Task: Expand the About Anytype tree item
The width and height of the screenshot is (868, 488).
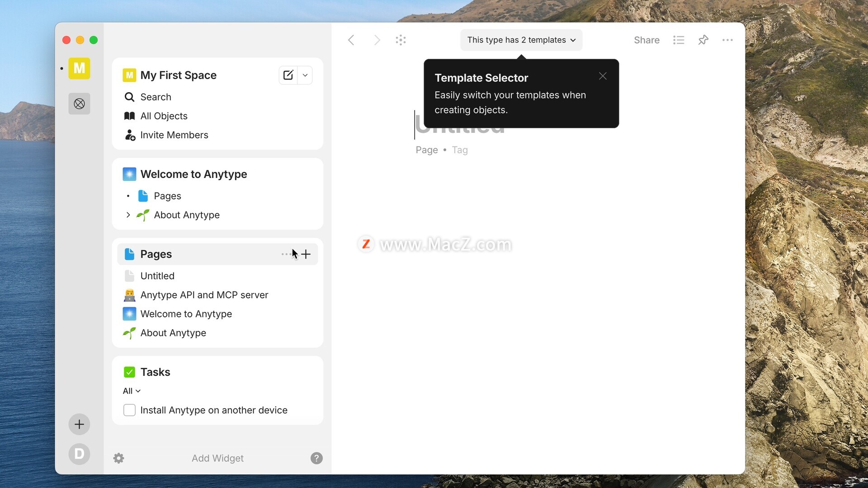Action: pos(128,215)
